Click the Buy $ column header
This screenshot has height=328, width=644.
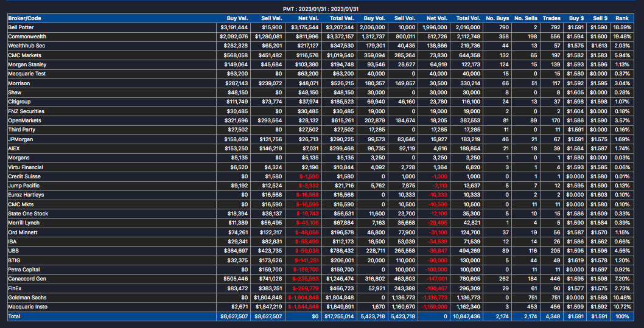pos(576,18)
